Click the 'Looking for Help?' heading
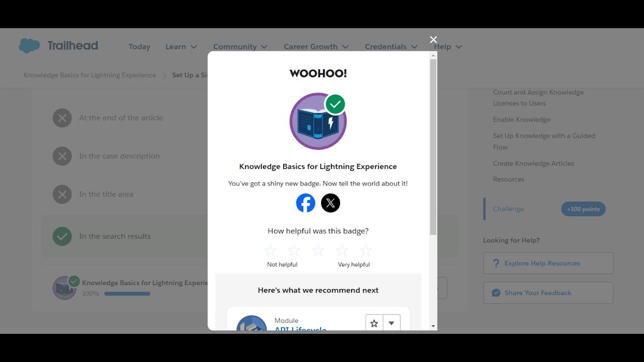Screen dimensions: 644x362 point(511,240)
